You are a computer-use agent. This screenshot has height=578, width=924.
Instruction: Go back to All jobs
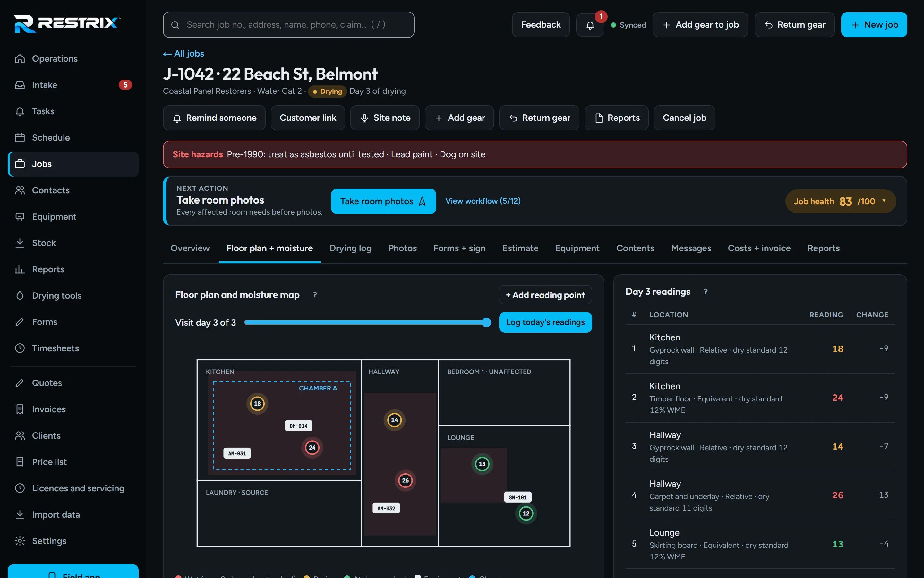coord(184,54)
